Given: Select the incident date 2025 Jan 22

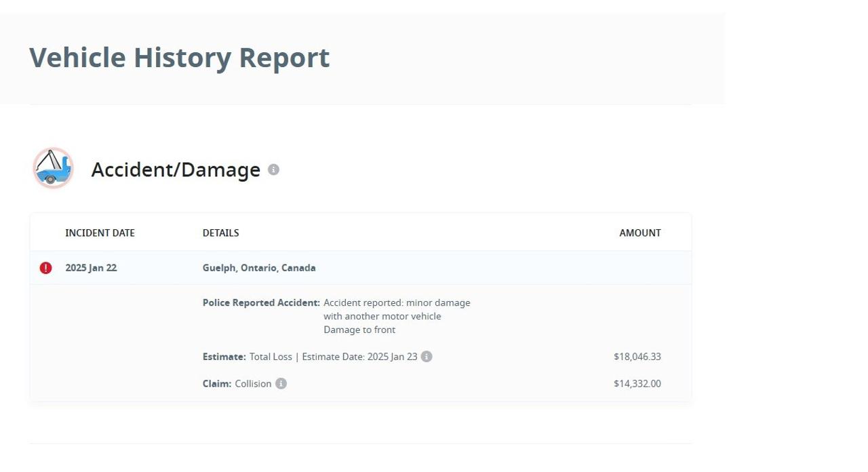Looking at the screenshot, I should click(x=91, y=268).
